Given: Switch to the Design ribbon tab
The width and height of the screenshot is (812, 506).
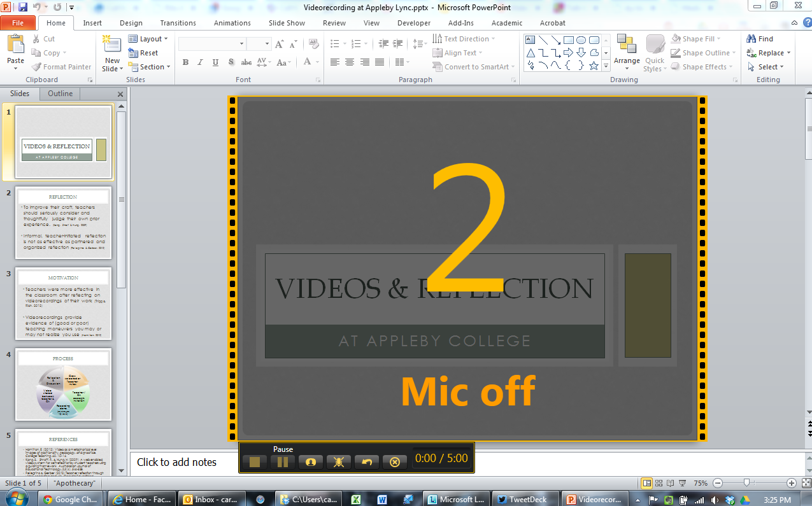Looking at the screenshot, I should coord(131,23).
